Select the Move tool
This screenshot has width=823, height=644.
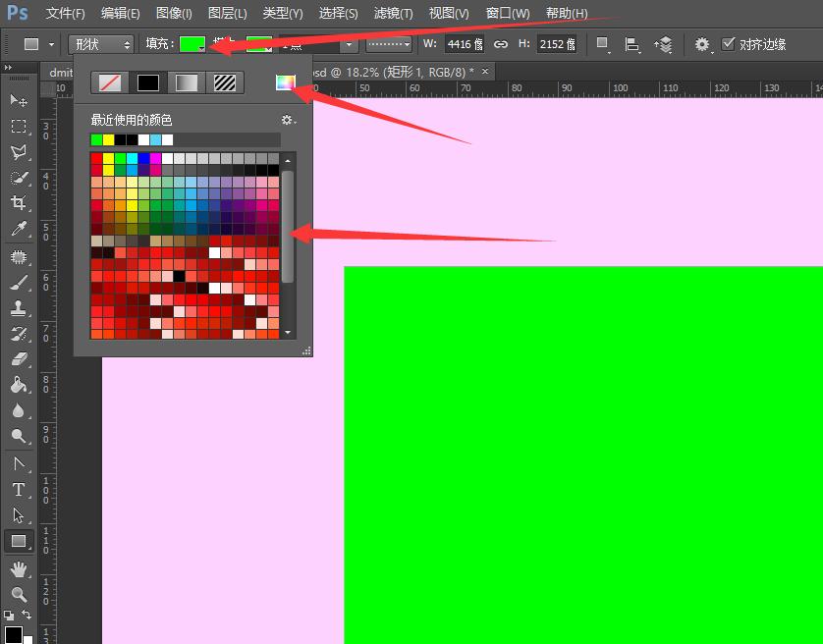tap(18, 100)
